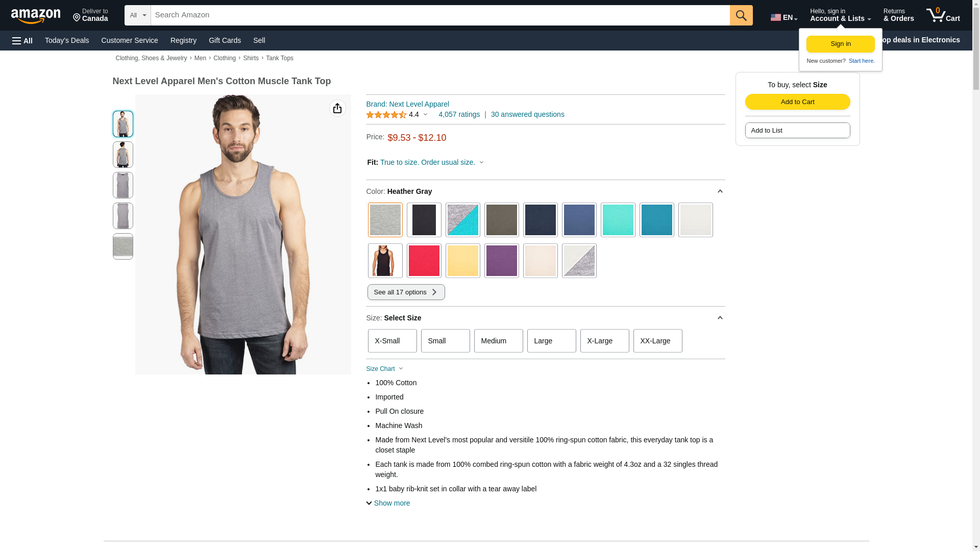Open the 4,057 ratings link
The height and width of the screenshot is (551, 980).
459,114
